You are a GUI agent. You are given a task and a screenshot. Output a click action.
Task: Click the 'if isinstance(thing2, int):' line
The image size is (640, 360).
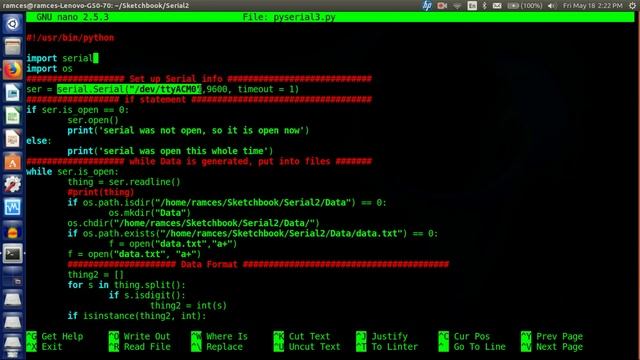click(137, 316)
